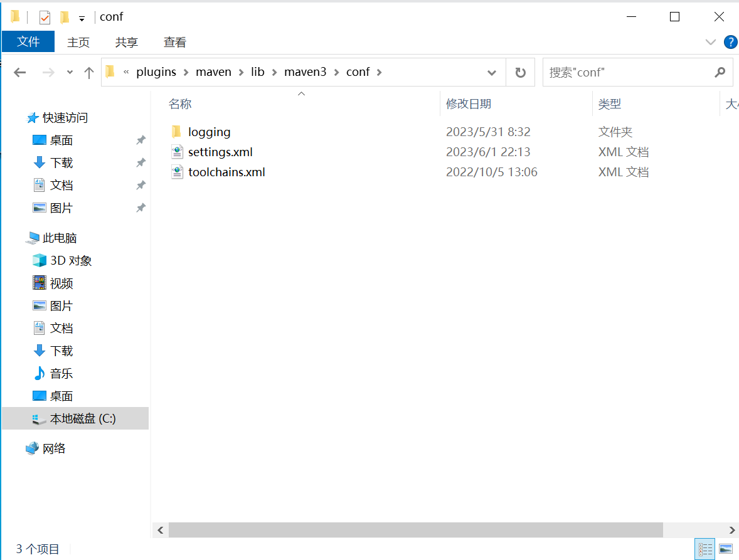
Task: Switch to the 查看 tab
Action: coord(175,42)
